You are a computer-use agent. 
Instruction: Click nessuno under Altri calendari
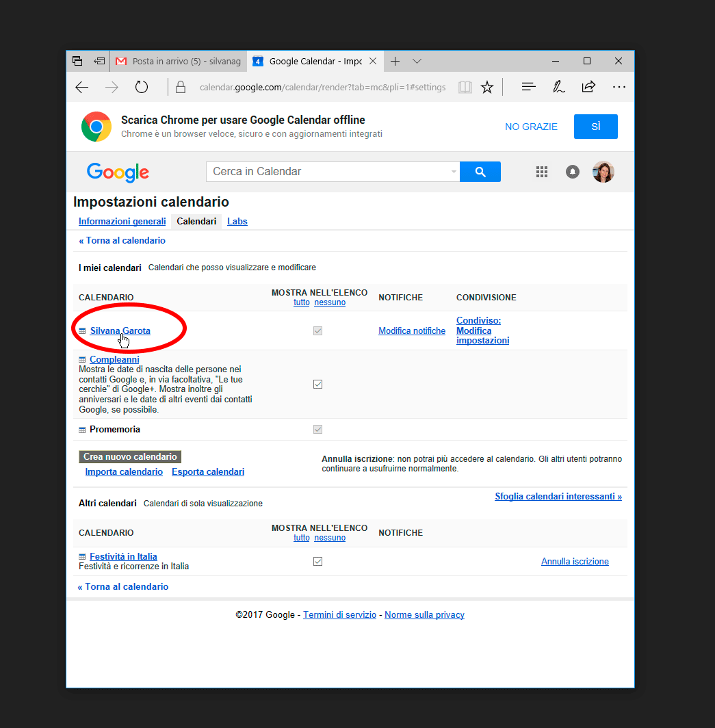330,538
